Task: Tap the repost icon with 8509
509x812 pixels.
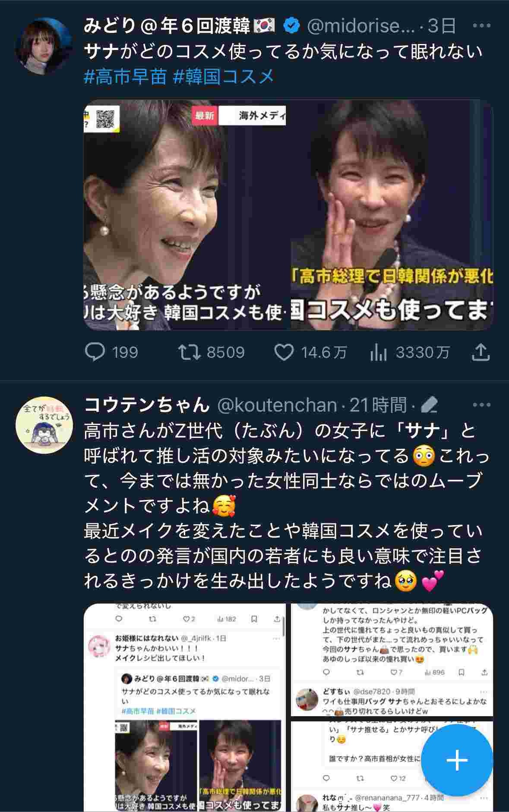Action: pyautogui.click(x=190, y=352)
